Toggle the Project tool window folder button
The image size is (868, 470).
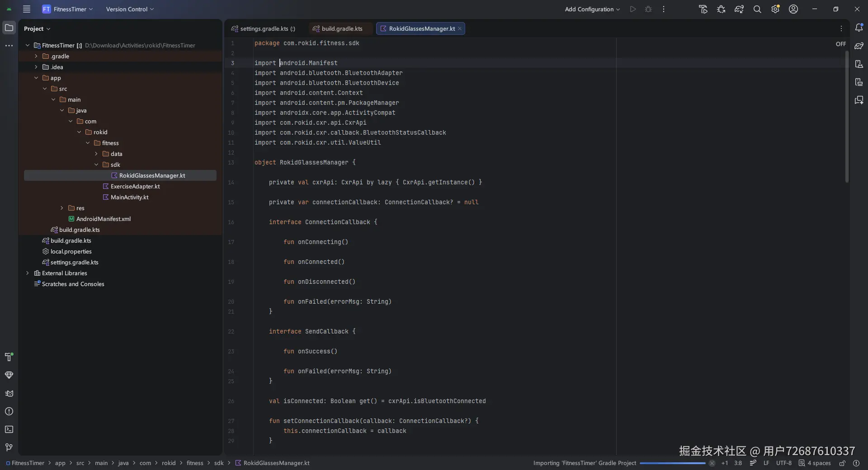point(9,28)
